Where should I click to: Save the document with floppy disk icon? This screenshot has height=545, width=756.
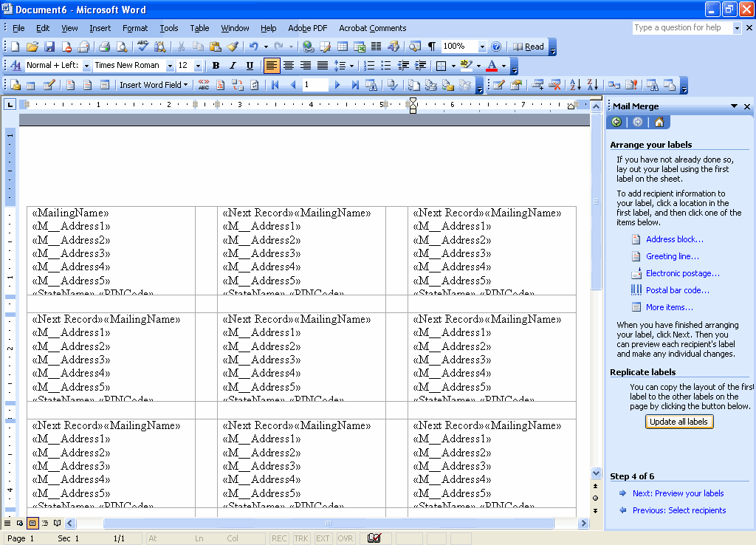pyautogui.click(x=49, y=47)
